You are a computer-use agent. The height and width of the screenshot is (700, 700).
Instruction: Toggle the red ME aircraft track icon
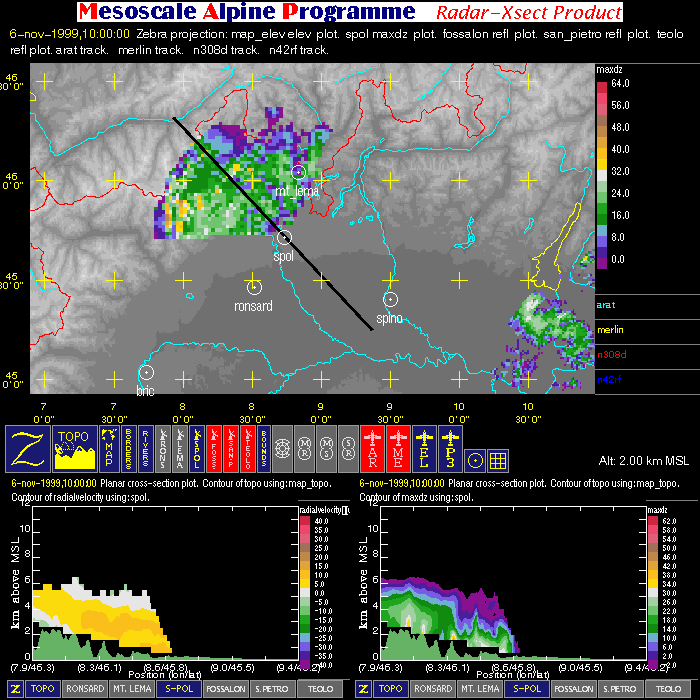click(398, 449)
